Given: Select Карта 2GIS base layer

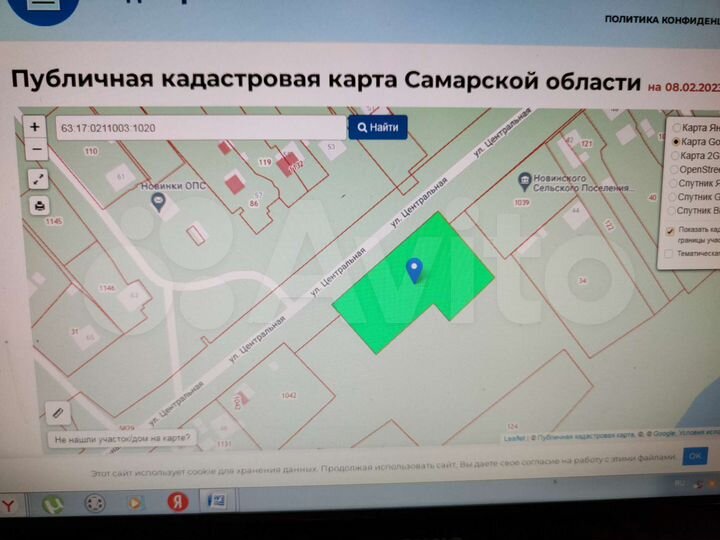Looking at the screenshot, I should pos(675,156).
